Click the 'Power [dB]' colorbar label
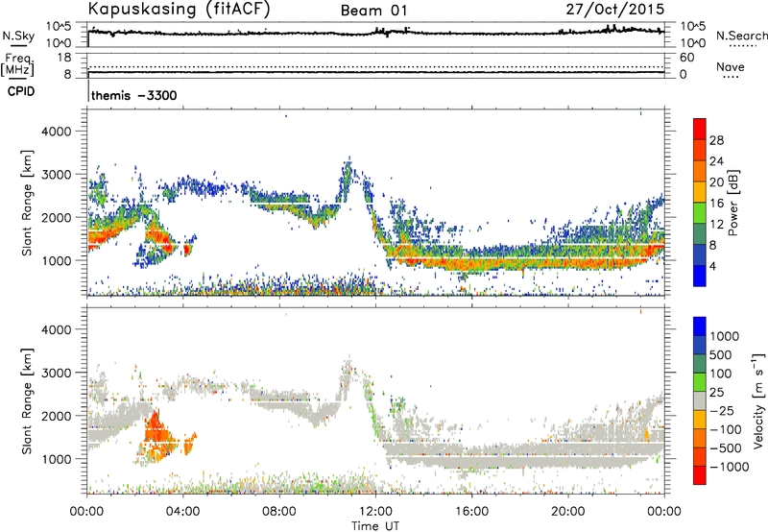Viewport: 768px width, 532px height. [x=732, y=203]
